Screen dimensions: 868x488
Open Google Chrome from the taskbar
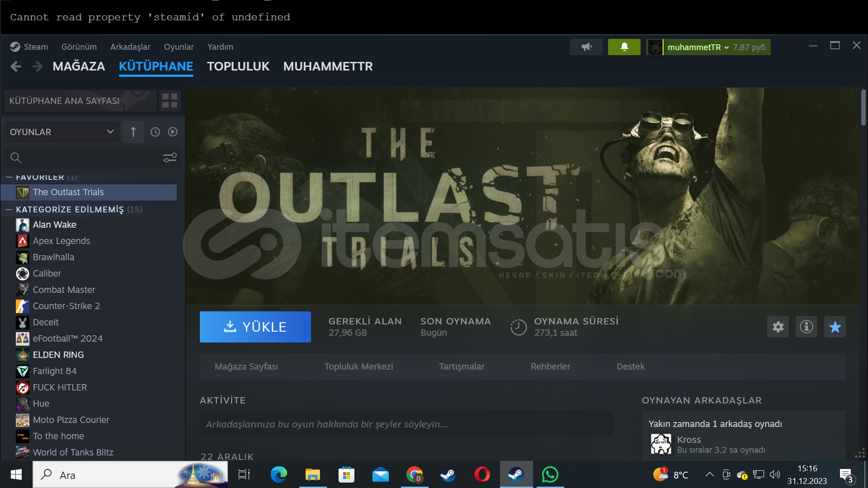pos(414,474)
